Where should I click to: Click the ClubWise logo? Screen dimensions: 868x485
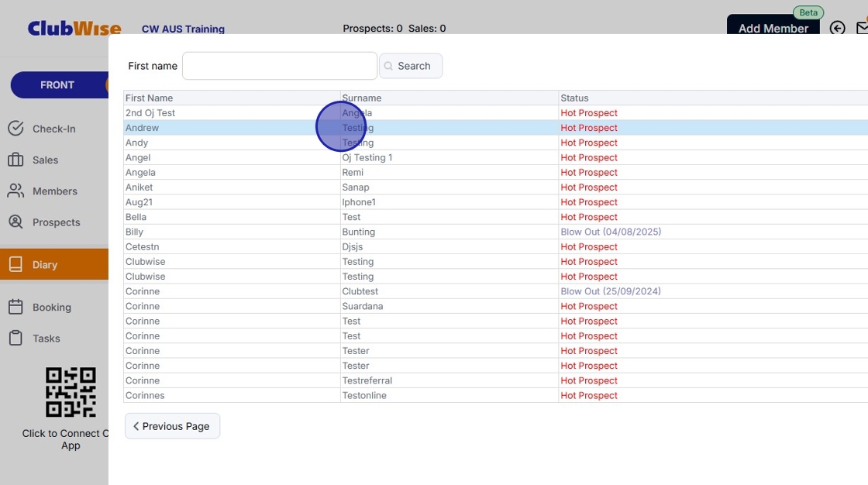tap(74, 28)
